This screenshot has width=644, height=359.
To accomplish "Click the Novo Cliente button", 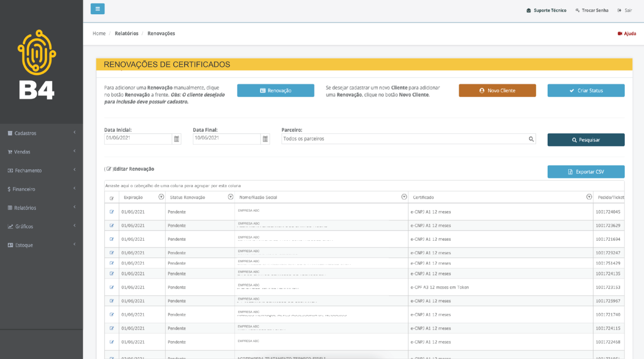I will pos(498,91).
